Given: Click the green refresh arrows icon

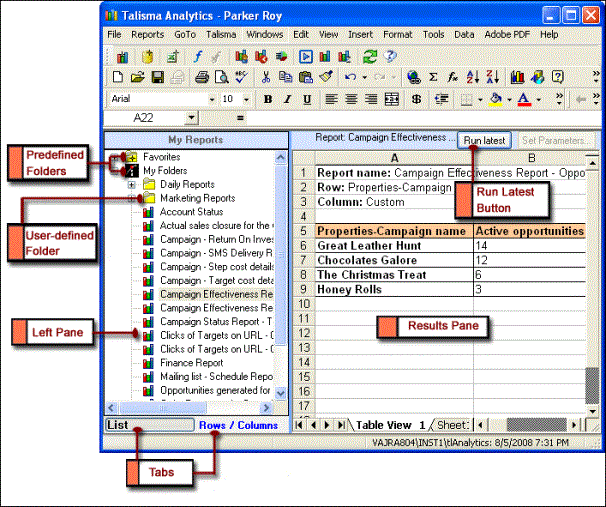Looking at the screenshot, I should [x=371, y=56].
